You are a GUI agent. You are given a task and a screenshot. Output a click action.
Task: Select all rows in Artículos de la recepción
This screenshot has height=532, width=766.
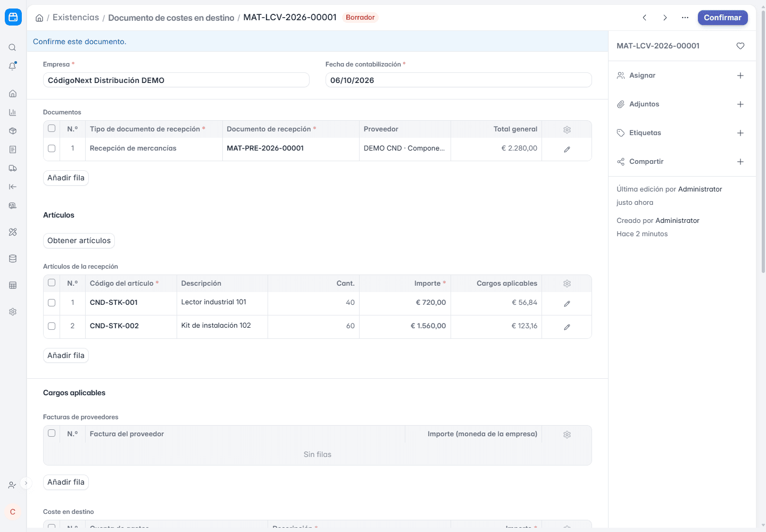coord(52,282)
